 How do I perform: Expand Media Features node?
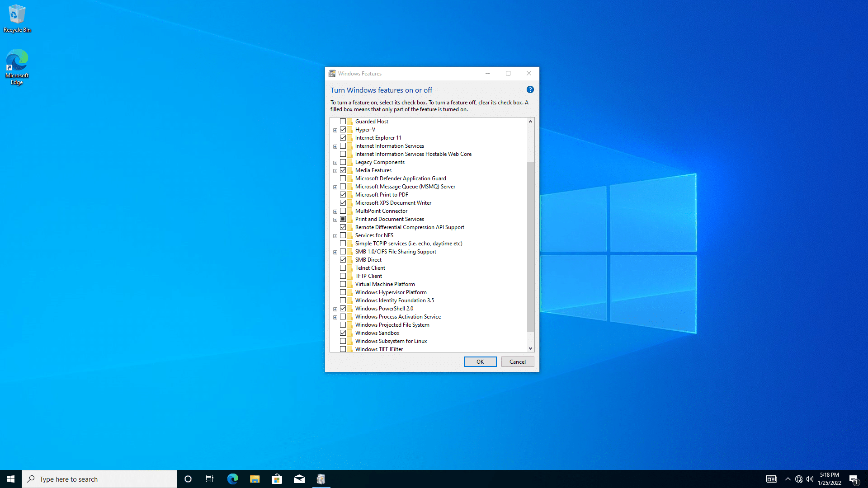335,171
